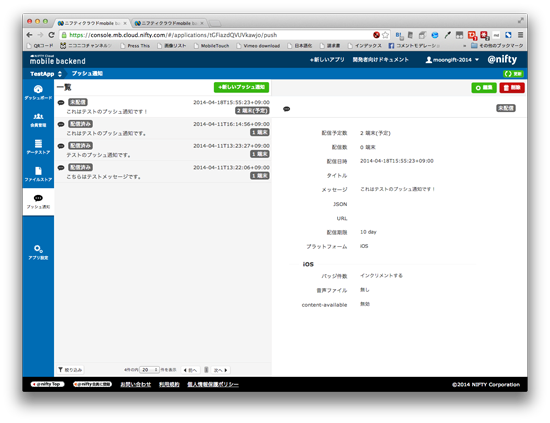Select push dated 2014-04-11T13:22:06

click(x=163, y=172)
